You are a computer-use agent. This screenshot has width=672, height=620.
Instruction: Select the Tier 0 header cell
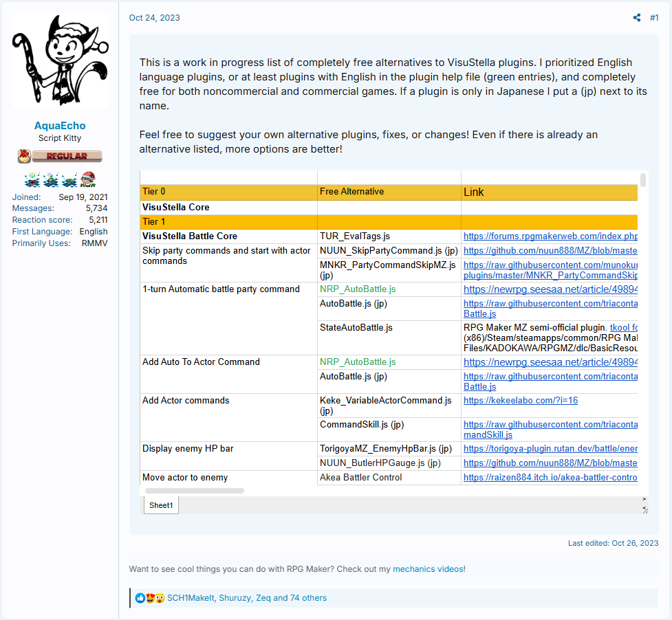(228, 192)
